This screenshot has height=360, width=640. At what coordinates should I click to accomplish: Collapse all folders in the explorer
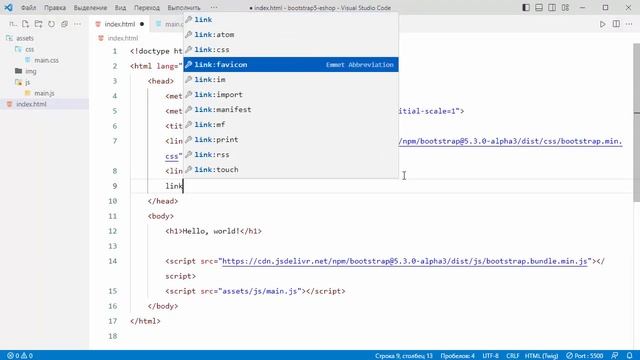point(64,24)
